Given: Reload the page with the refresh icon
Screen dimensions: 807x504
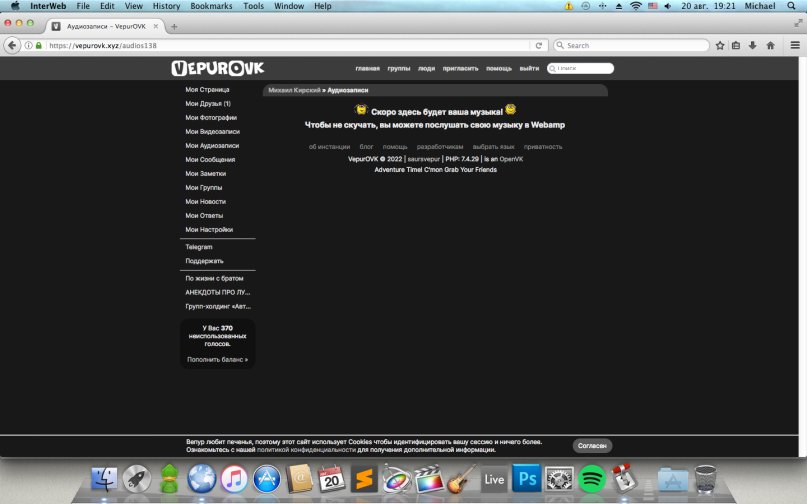Looking at the screenshot, I should (x=538, y=45).
